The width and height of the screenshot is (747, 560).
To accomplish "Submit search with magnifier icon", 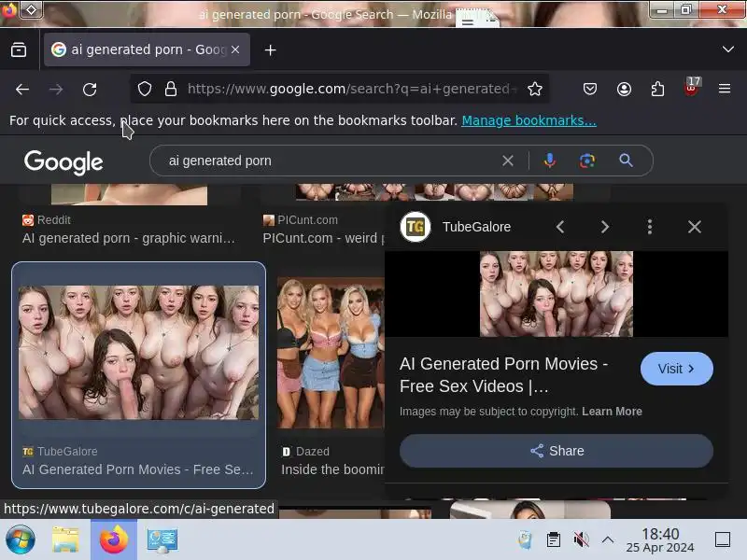I will tap(626, 161).
